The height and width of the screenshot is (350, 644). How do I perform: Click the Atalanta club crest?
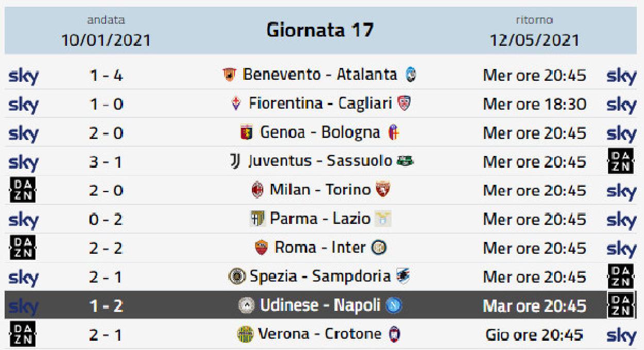pos(410,75)
